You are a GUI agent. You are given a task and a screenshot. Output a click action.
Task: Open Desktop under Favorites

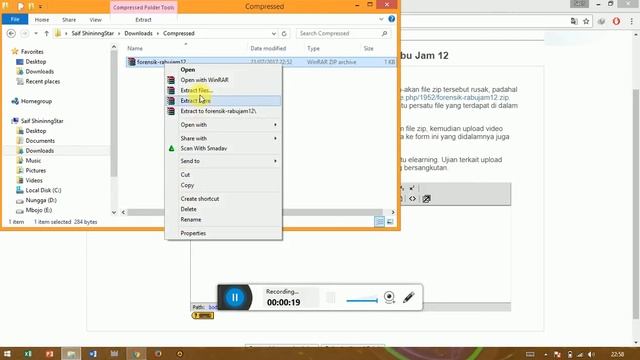coord(36,62)
